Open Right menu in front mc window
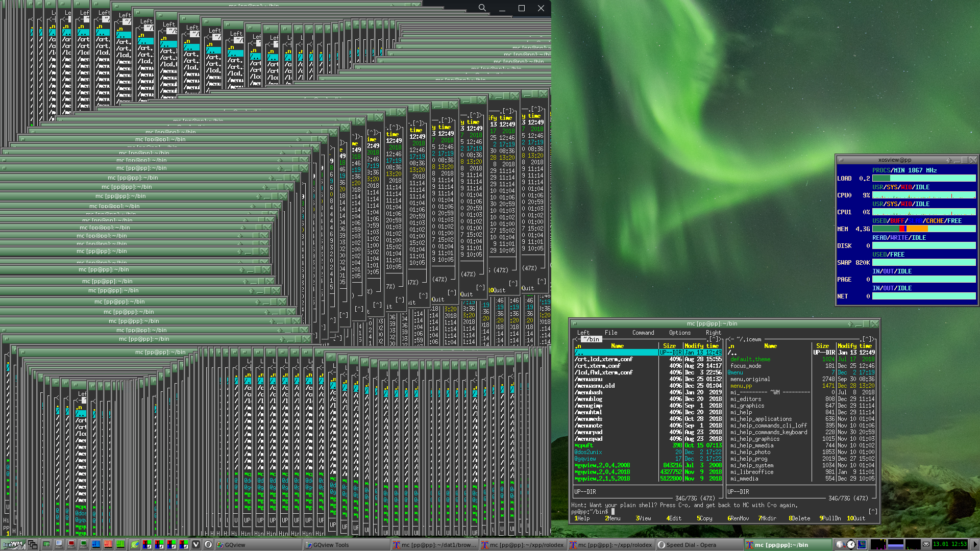Image resolution: width=980 pixels, height=551 pixels. pos(714,333)
